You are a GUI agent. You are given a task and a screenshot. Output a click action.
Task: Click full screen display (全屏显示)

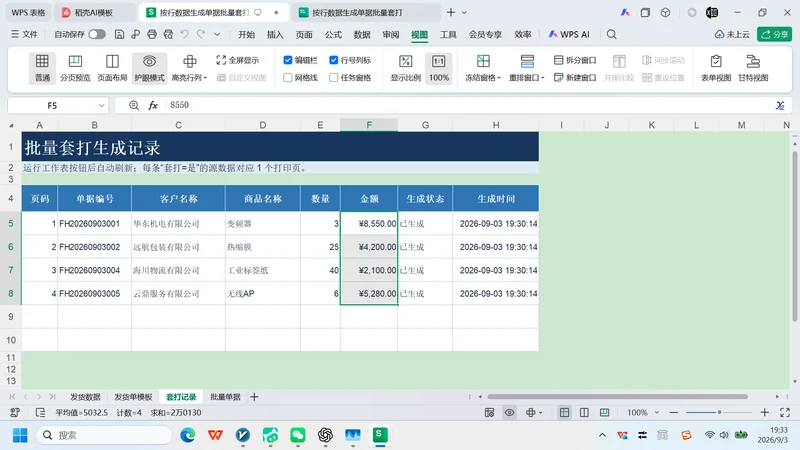point(238,60)
